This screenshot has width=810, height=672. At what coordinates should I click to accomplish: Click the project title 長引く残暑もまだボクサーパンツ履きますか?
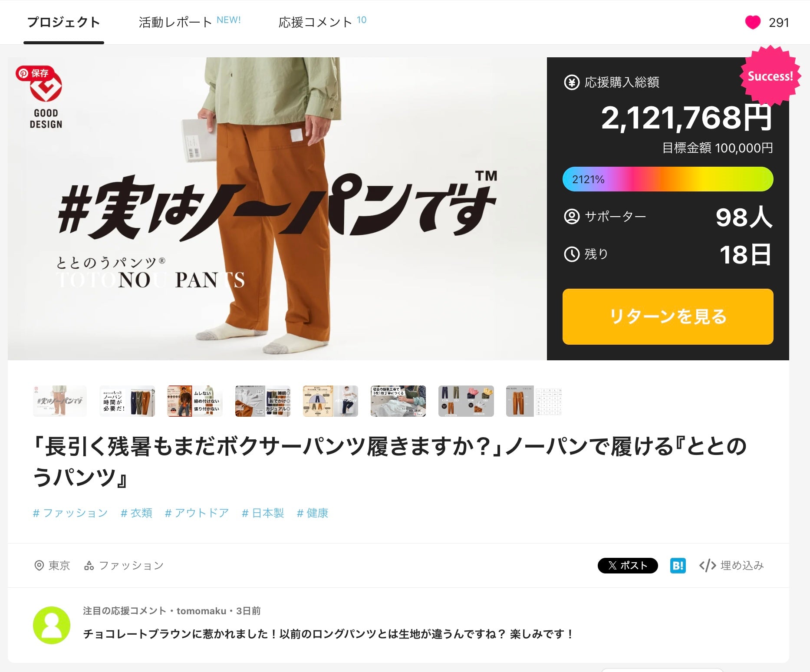click(390, 462)
